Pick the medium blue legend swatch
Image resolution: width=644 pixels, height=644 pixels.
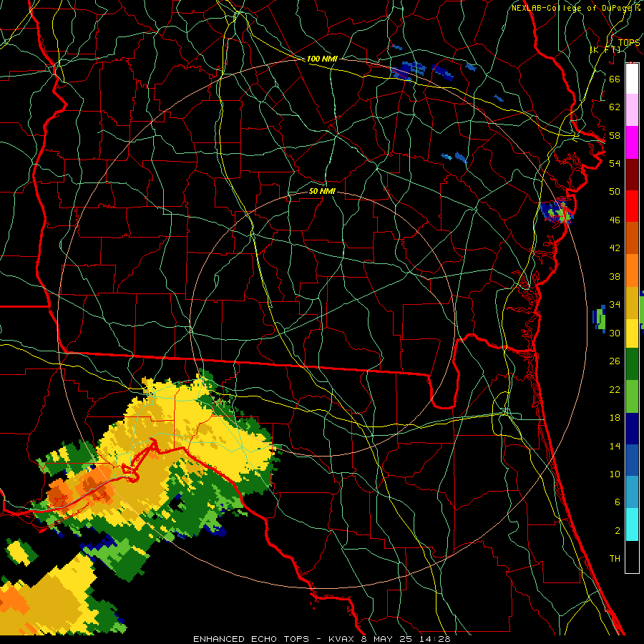click(x=632, y=460)
